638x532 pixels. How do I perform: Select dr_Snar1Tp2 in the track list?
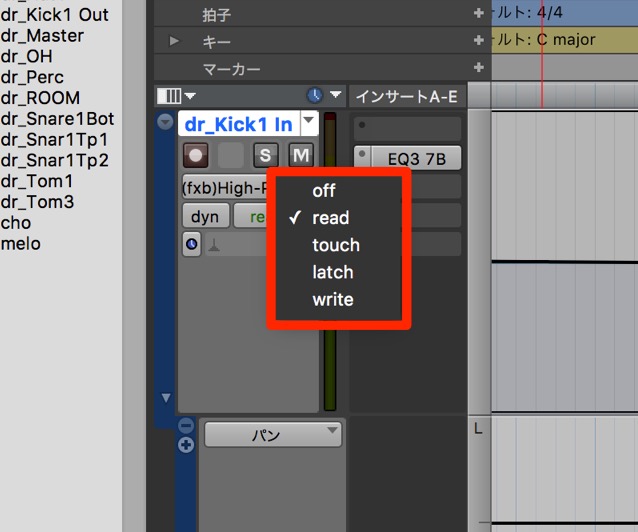point(55,160)
